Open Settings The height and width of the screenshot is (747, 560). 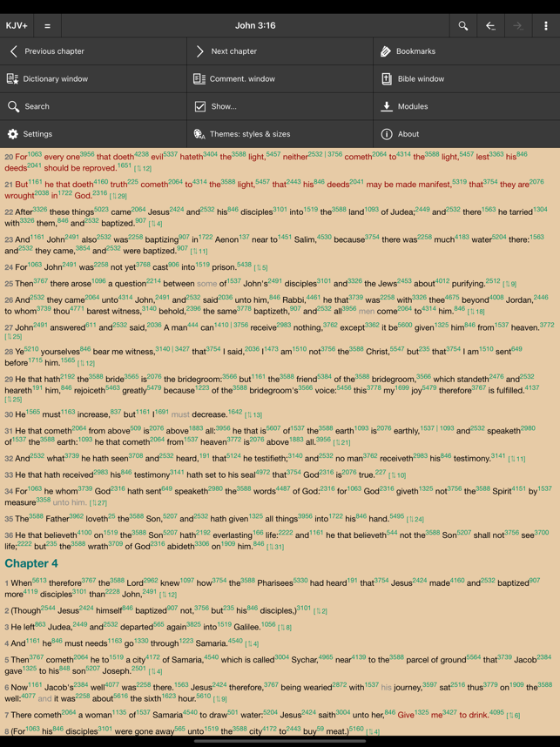pos(93,134)
